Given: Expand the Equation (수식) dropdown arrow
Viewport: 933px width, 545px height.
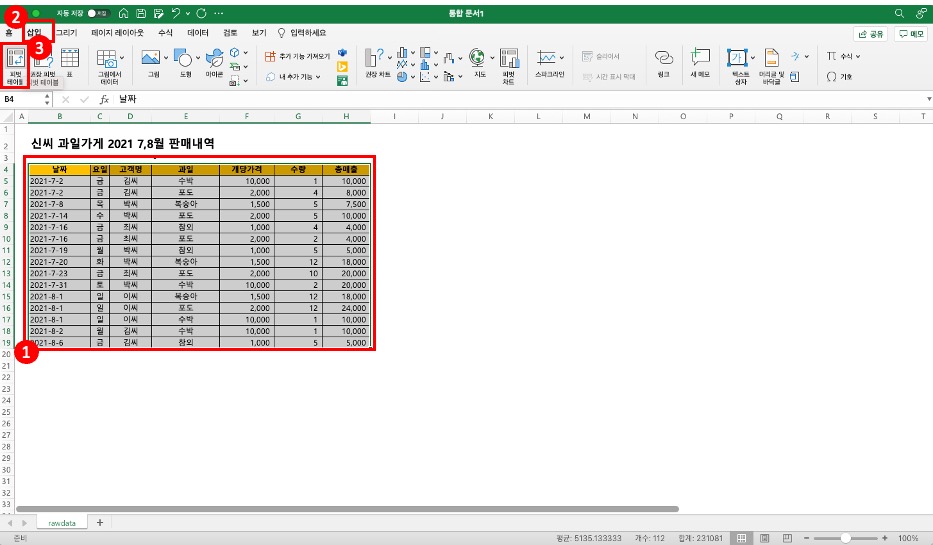Looking at the screenshot, I should [x=858, y=57].
